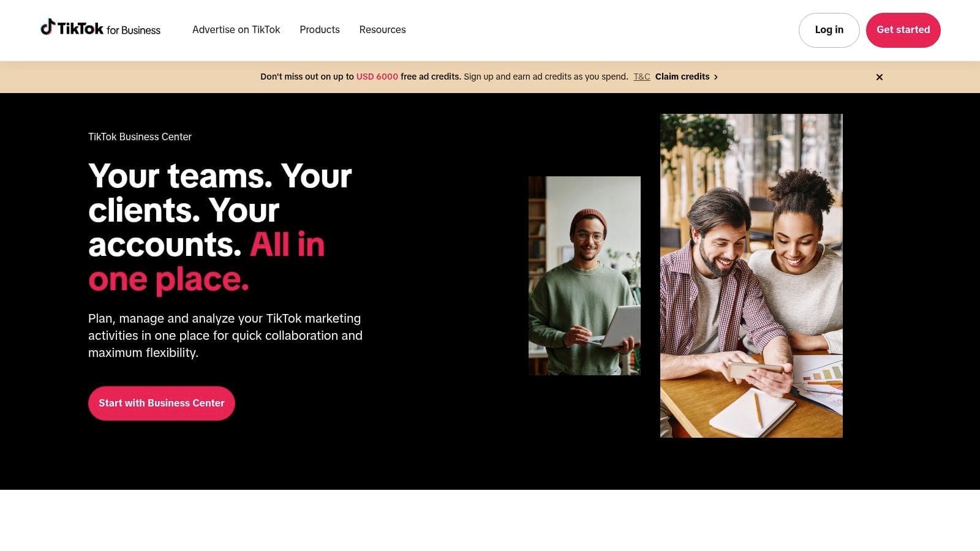This screenshot has height=551, width=980.
Task: Click the 'Plan, manage and analyze' paragraph
Action: click(225, 335)
